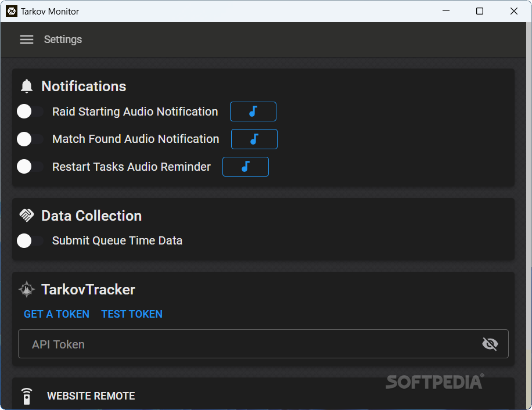Click the Data Collection heading
This screenshot has width=532, height=410.
coord(92,215)
